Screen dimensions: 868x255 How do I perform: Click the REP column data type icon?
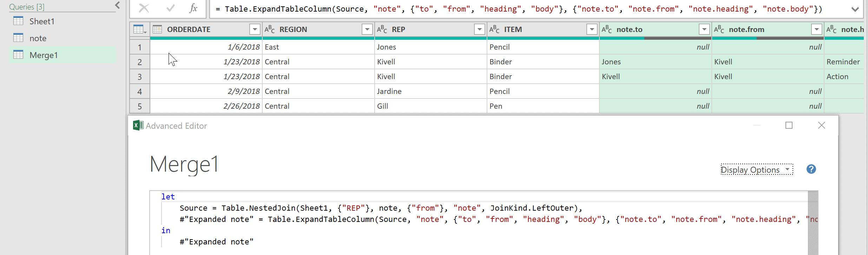(x=382, y=30)
